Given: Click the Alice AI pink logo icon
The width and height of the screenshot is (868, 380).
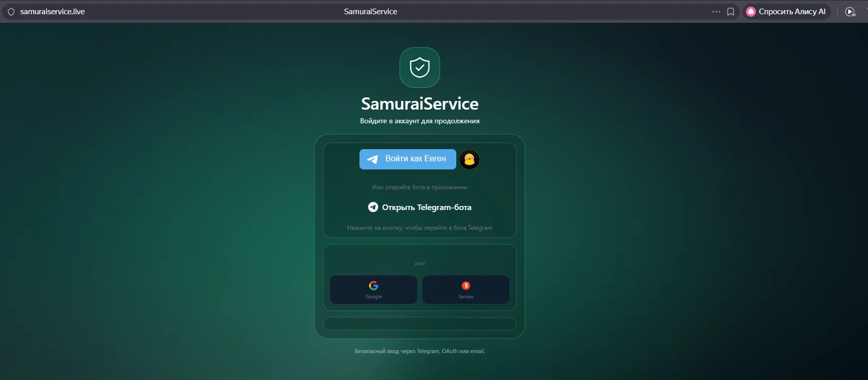Looking at the screenshot, I should [751, 12].
